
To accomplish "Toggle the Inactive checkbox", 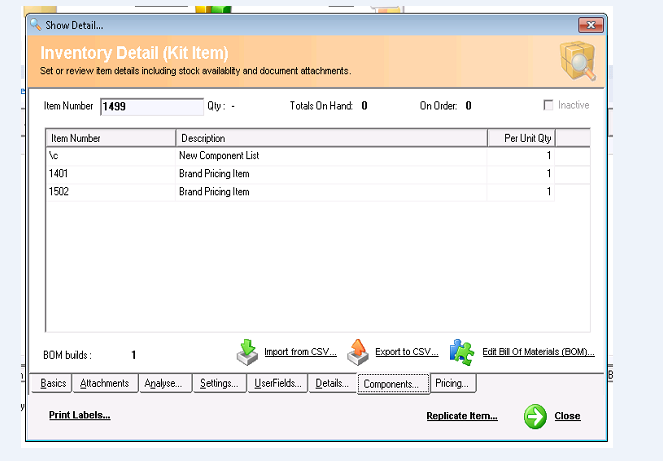I will tap(548, 105).
